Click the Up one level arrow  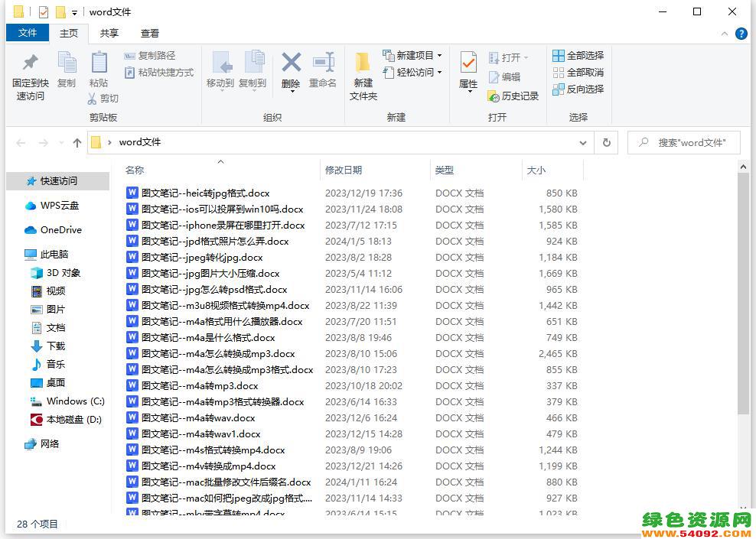pyautogui.click(x=77, y=142)
